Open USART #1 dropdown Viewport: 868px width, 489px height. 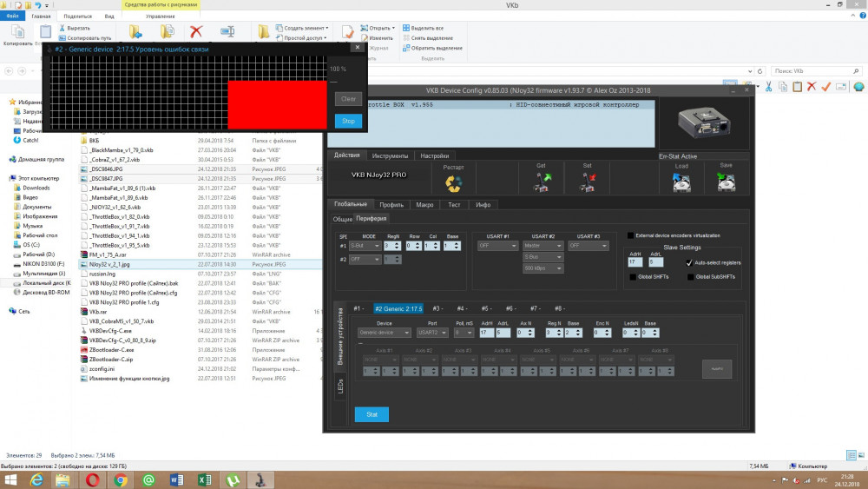497,245
